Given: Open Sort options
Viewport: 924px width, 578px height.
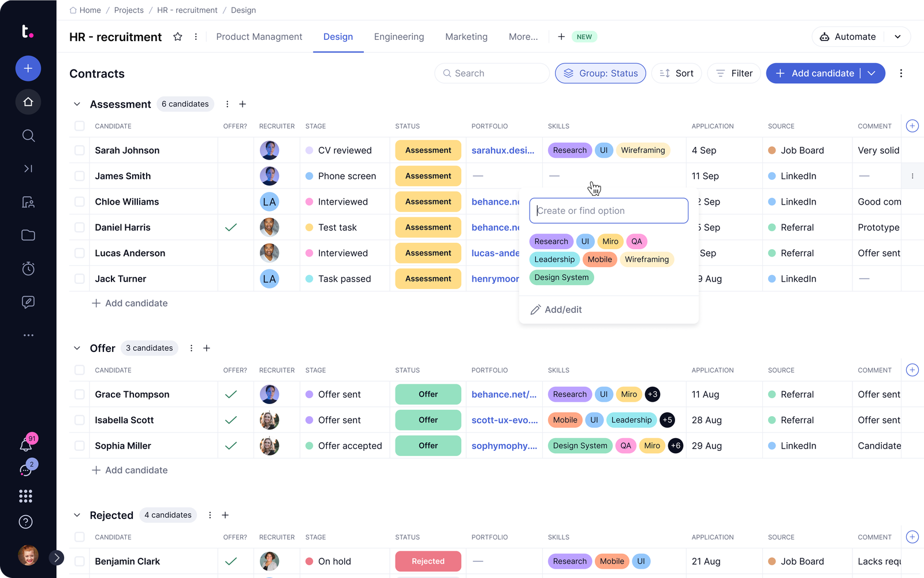Looking at the screenshot, I should (x=677, y=73).
